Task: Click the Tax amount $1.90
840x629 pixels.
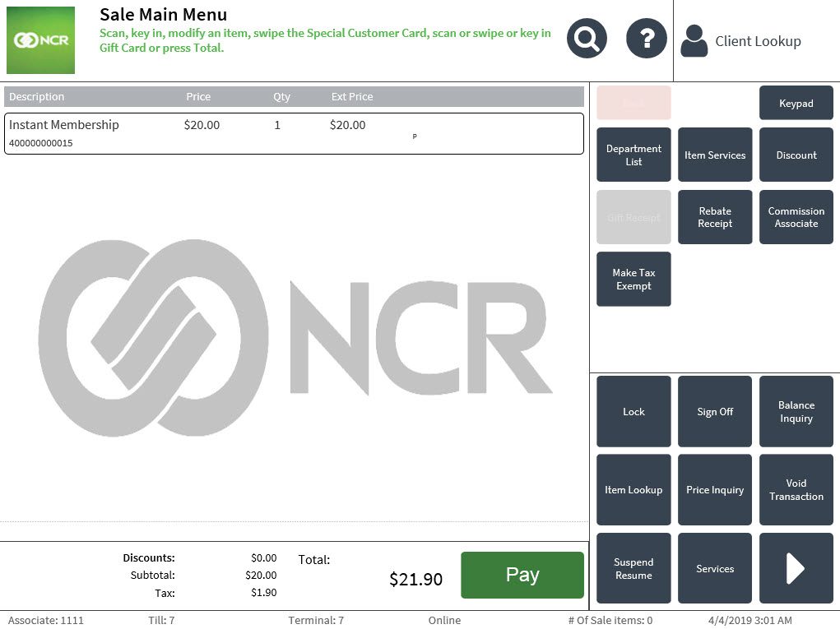Action: (x=264, y=593)
